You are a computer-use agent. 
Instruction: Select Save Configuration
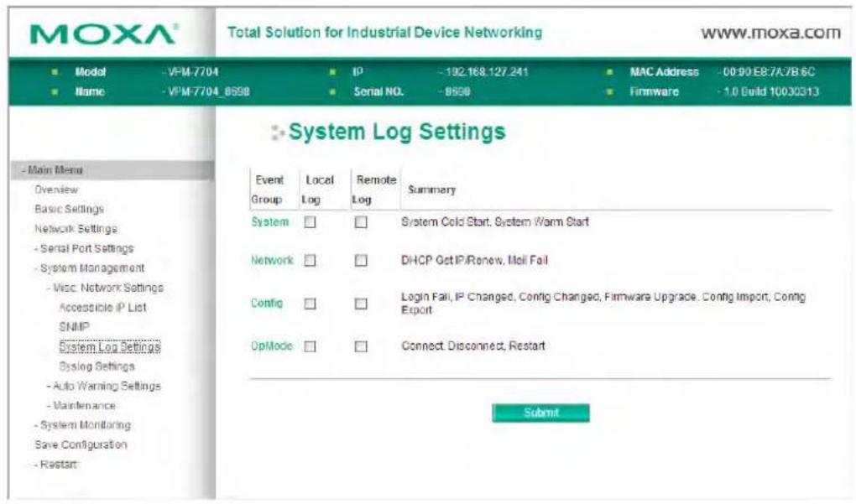coord(81,445)
